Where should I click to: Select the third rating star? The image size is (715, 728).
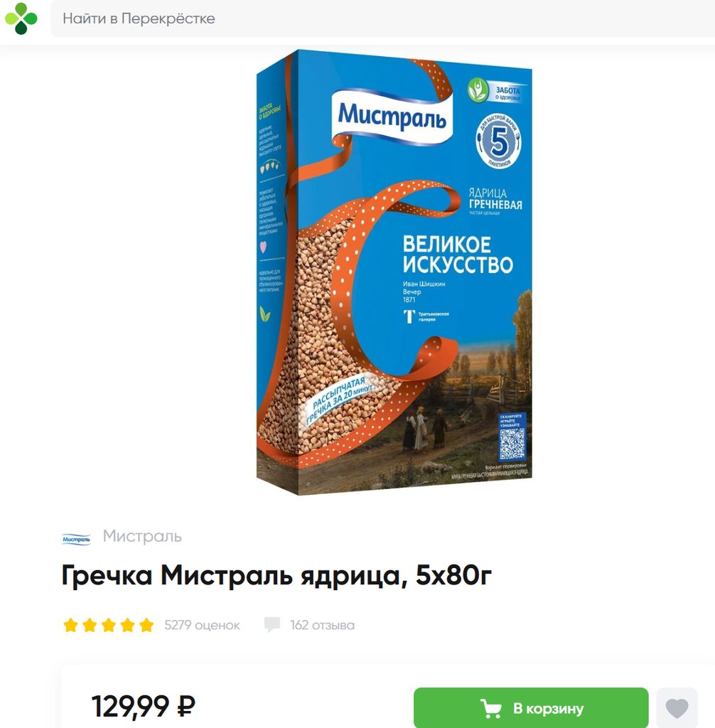pos(109,625)
